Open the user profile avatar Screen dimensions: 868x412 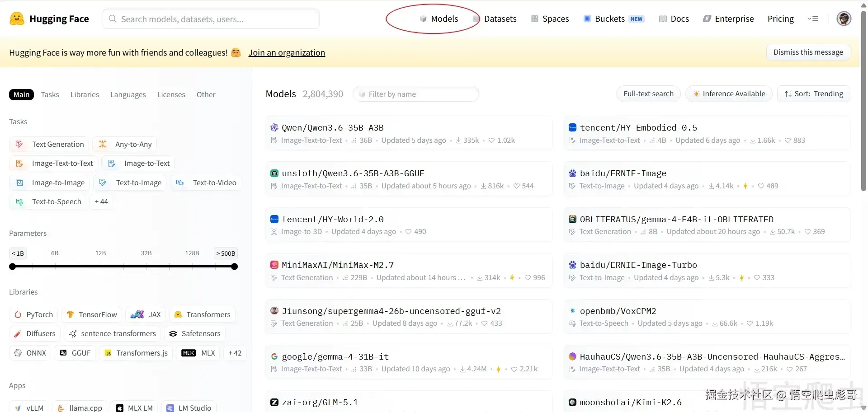coord(844,19)
